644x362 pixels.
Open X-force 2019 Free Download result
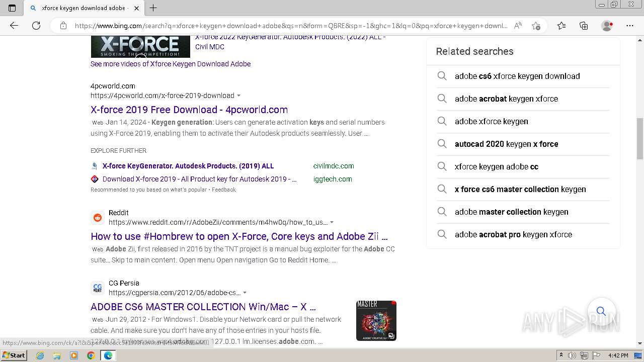pyautogui.click(x=189, y=110)
